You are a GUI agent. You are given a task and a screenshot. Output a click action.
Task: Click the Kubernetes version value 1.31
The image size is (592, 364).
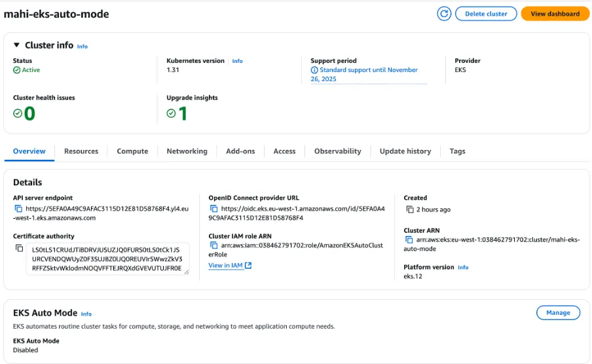pyautogui.click(x=172, y=70)
